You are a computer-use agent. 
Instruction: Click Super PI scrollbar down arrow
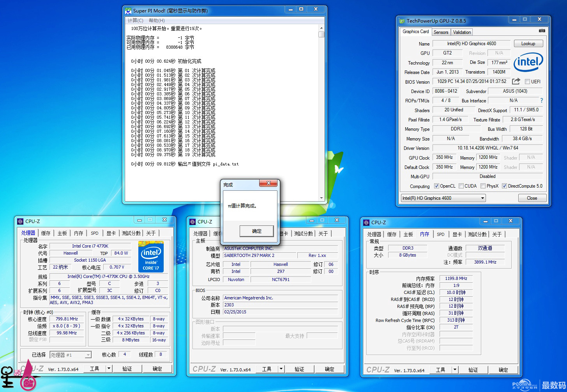321,198
